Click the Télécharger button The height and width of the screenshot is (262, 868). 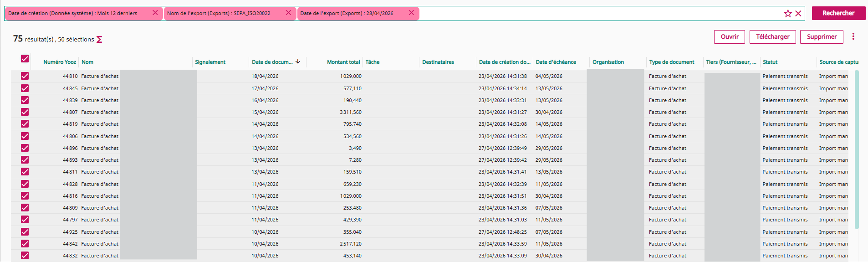(772, 37)
